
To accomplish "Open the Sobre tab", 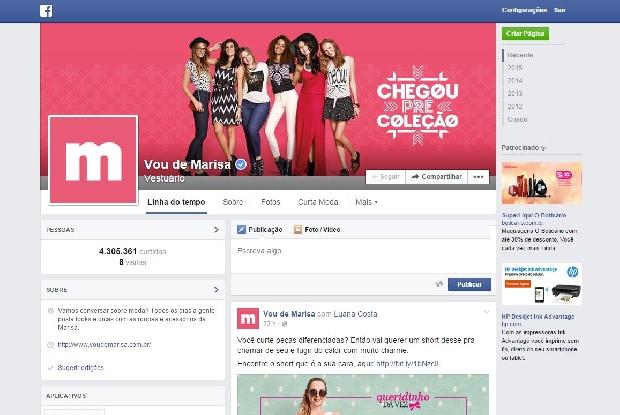I will coord(232,202).
